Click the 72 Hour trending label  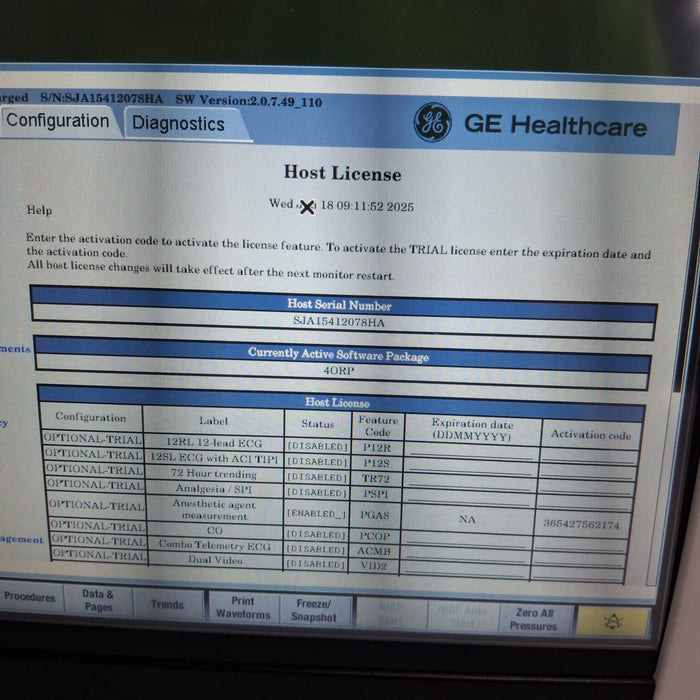pos(214,473)
